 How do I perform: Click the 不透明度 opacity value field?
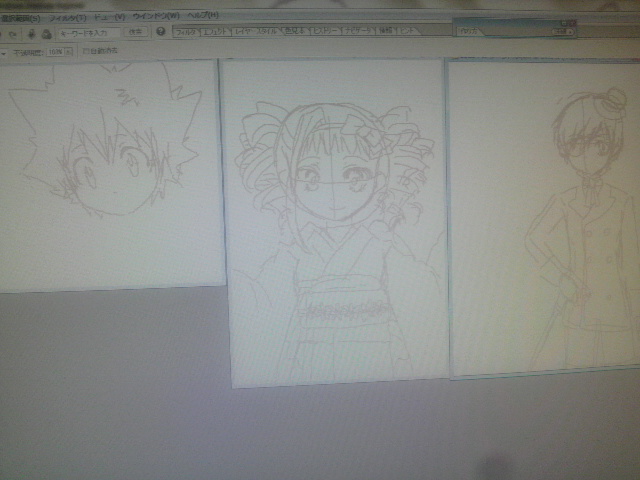pos(55,52)
